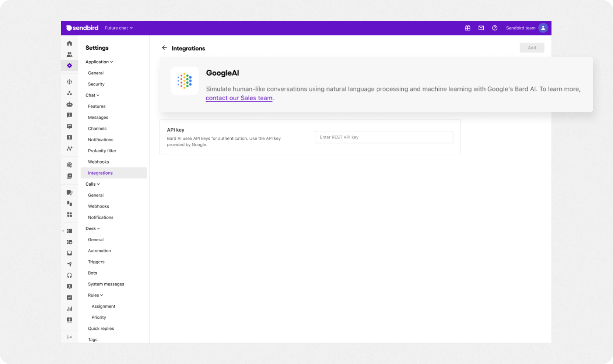The image size is (613, 364).
Task: Click the zigzag graph nodes icon
Action: tap(69, 148)
